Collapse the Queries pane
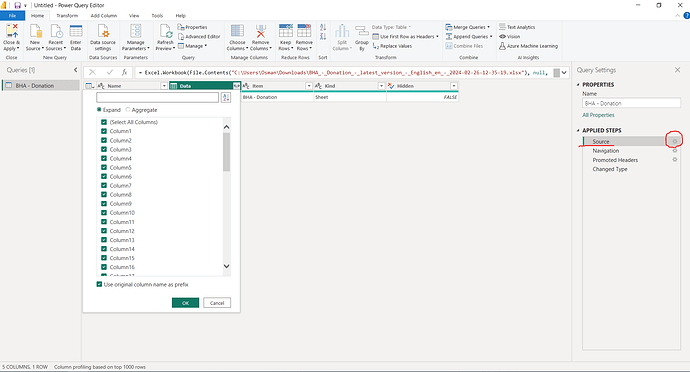Viewport: 690px width, 372px height. click(x=75, y=70)
